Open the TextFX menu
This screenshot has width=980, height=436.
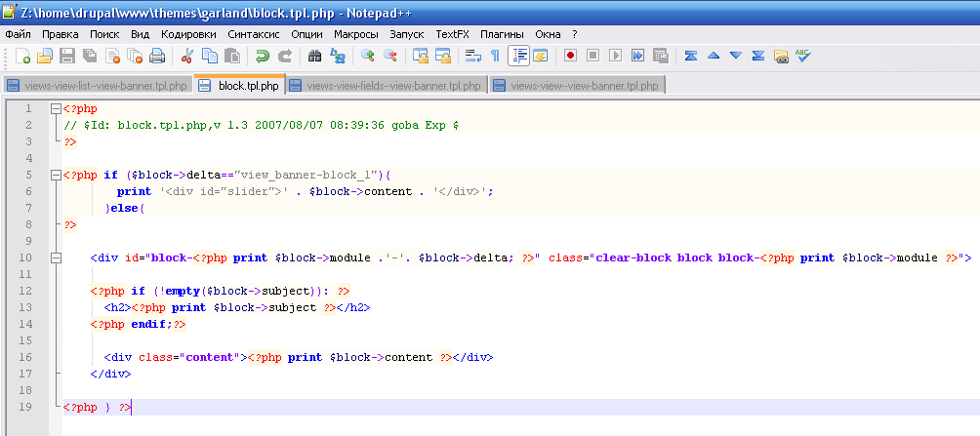point(452,34)
